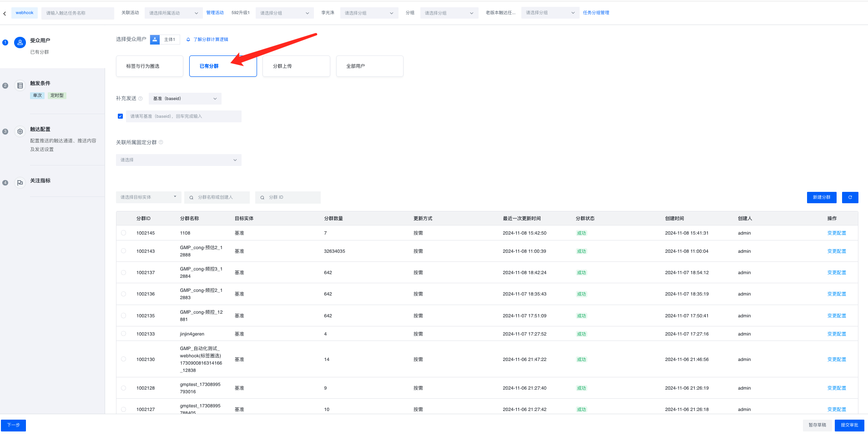The height and width of the screenshot is (436, 868).
Task: Click the task name input field
Action: 78,13
